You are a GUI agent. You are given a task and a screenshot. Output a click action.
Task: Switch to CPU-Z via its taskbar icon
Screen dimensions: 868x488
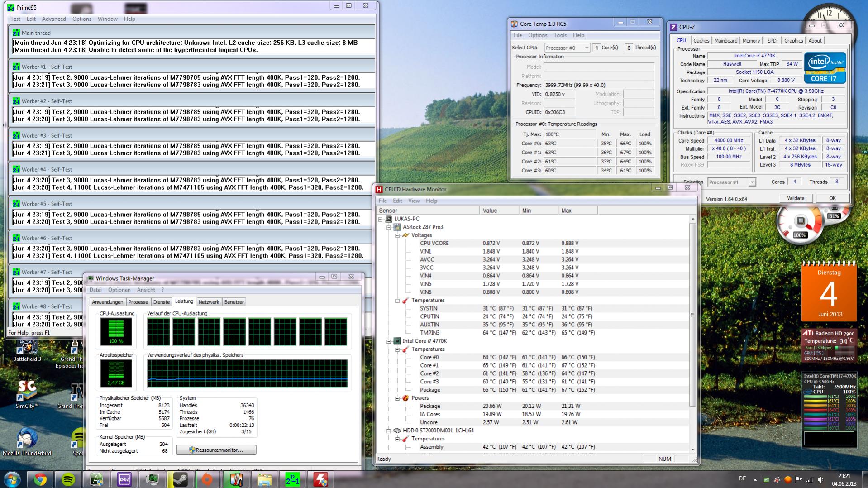(124, 479)
